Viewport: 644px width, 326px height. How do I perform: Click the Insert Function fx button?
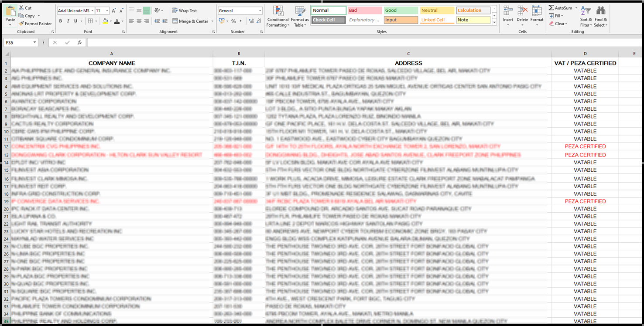79,43
